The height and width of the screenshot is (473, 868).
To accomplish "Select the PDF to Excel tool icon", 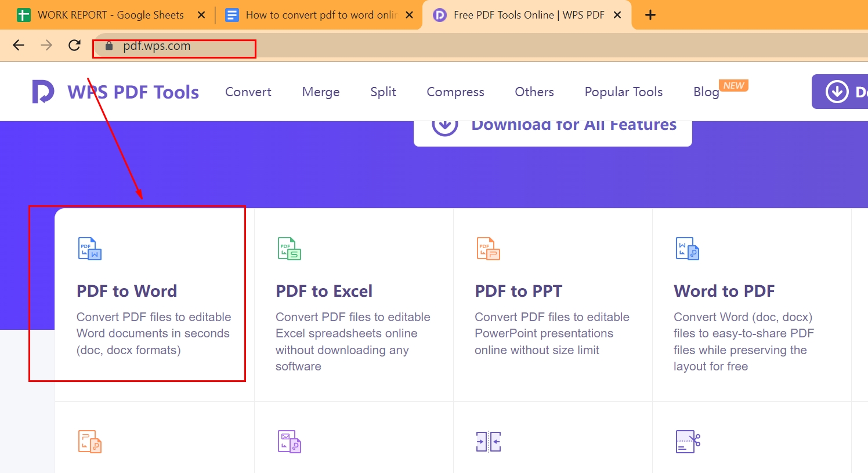I will click(x=288, y=249).
